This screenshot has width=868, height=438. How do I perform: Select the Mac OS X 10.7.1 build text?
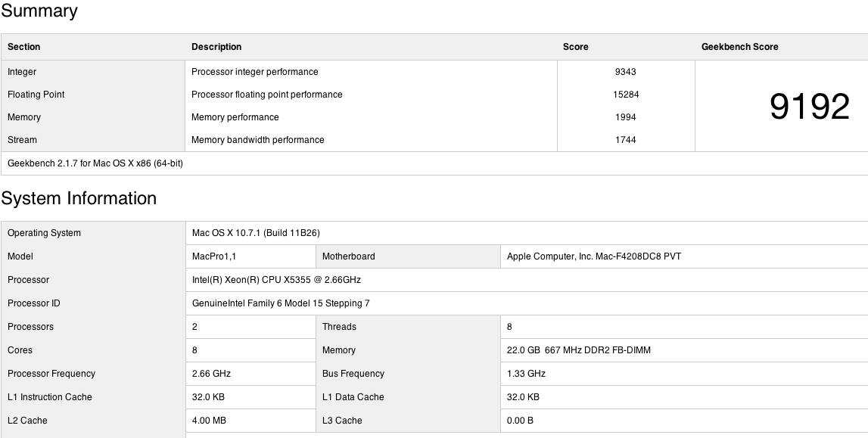pyautogui.click(x=256, y=233)
